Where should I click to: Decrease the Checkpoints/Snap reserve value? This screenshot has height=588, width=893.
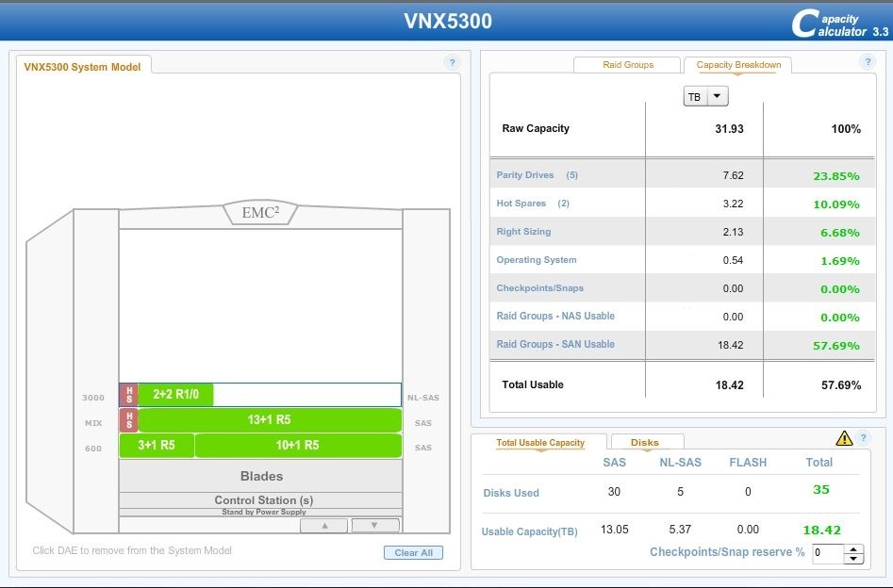tap(853, 559)
